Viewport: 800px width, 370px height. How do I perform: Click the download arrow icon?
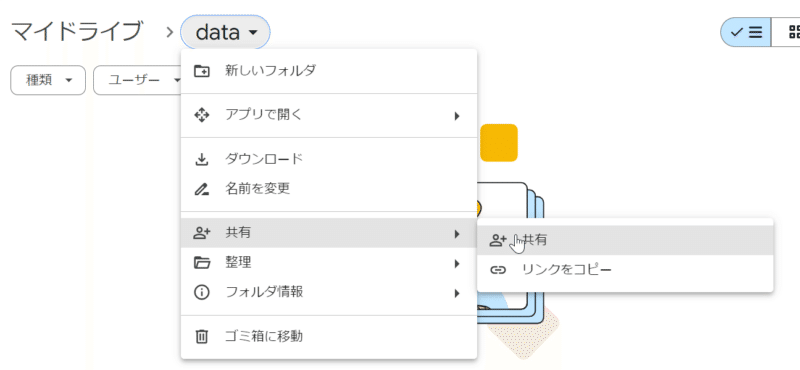coord(202,160)
